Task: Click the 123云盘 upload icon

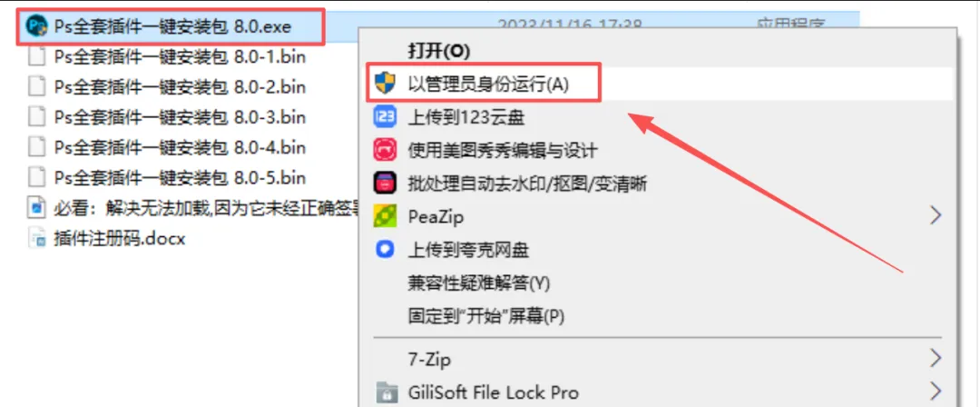Action: tap(385, 117)
